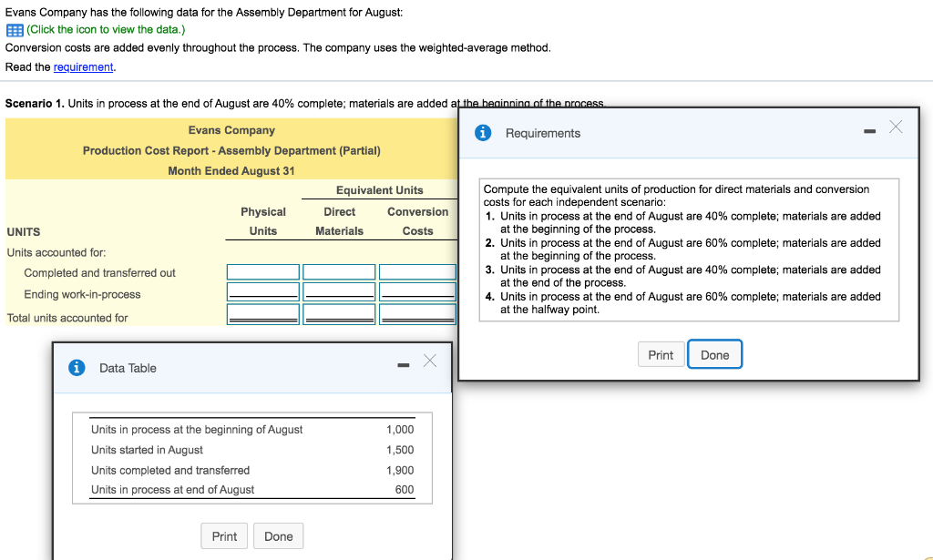Select Direct Materials field for Total units accounted for
Viewport: 933px width, 560px height.
(x=339, y=314)
